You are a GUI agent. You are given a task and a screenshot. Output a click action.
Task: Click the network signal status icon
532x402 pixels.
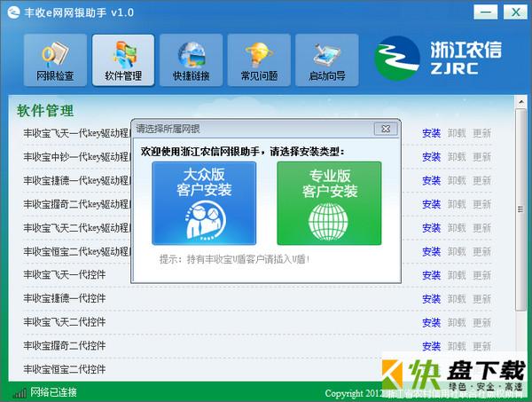(19, 393)
